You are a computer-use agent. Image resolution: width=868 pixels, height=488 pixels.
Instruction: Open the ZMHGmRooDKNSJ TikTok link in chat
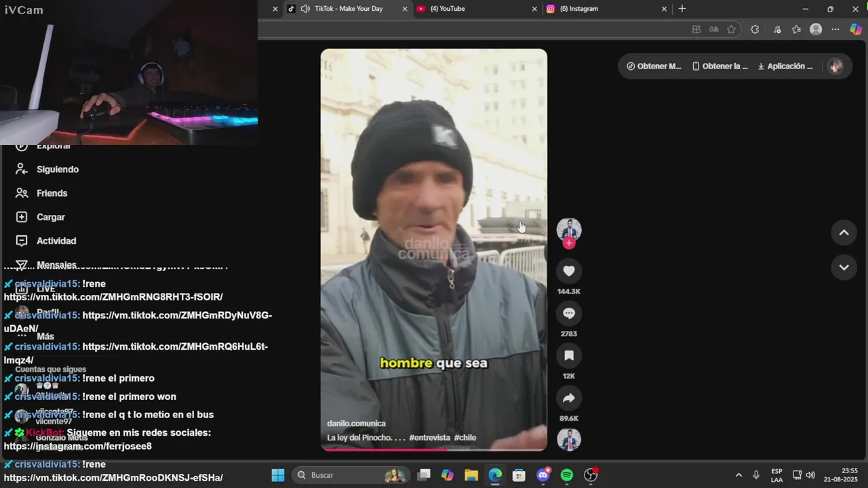(113, 478)
